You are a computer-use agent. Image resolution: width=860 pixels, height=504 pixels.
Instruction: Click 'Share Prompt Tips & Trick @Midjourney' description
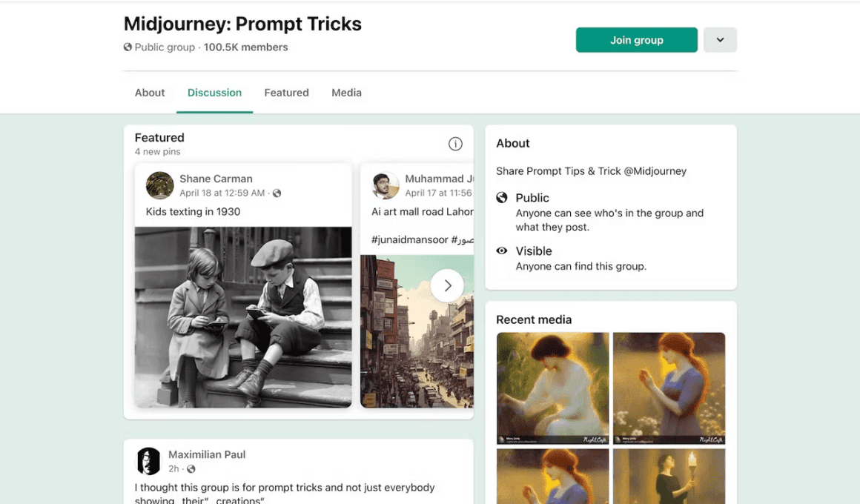pyautogui.click(x=592, y=171)
